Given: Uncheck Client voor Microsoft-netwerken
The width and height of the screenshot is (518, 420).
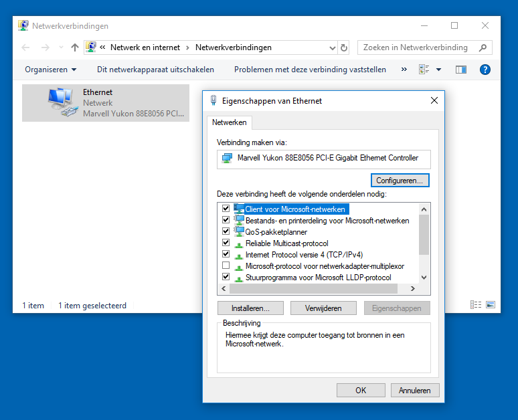Looking at the screenshot, I should click(226, 209).
